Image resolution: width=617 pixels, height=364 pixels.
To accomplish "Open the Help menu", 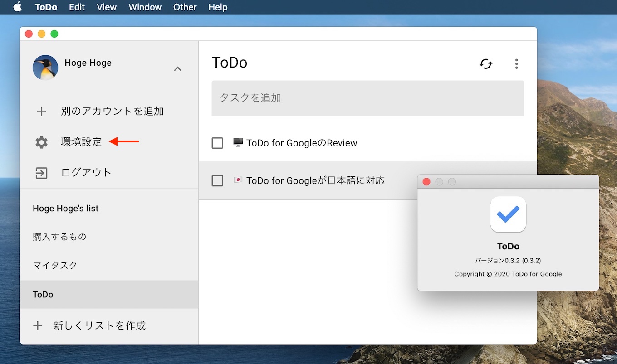I will coord(218,7).
